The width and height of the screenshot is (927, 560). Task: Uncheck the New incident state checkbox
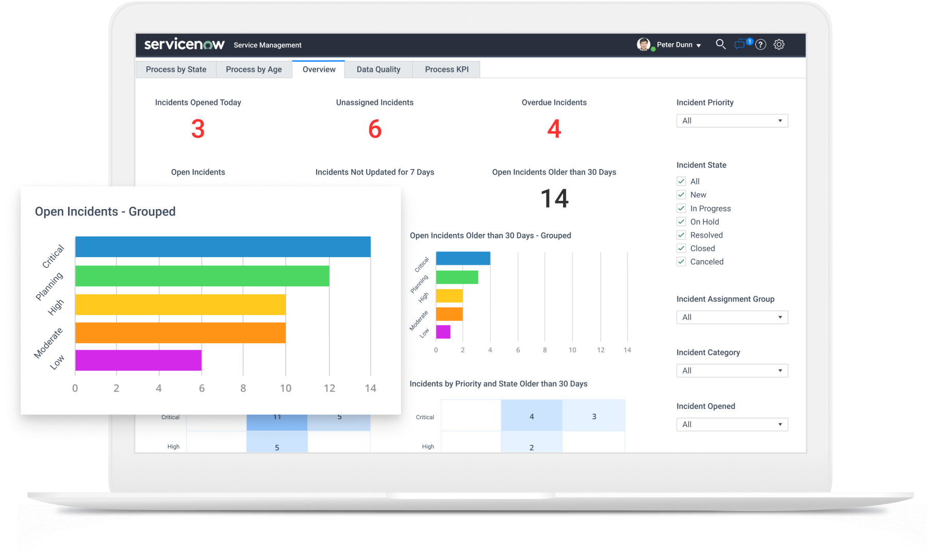click(x=681, y=195)
